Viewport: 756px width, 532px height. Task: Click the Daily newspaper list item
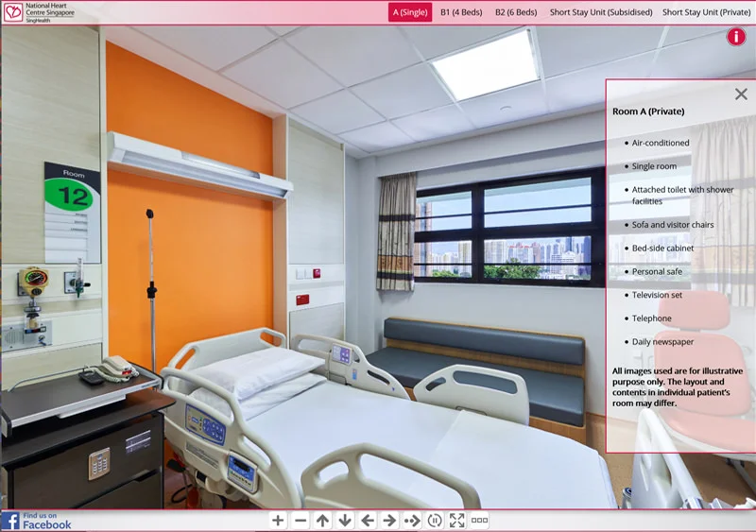point(663,341)
